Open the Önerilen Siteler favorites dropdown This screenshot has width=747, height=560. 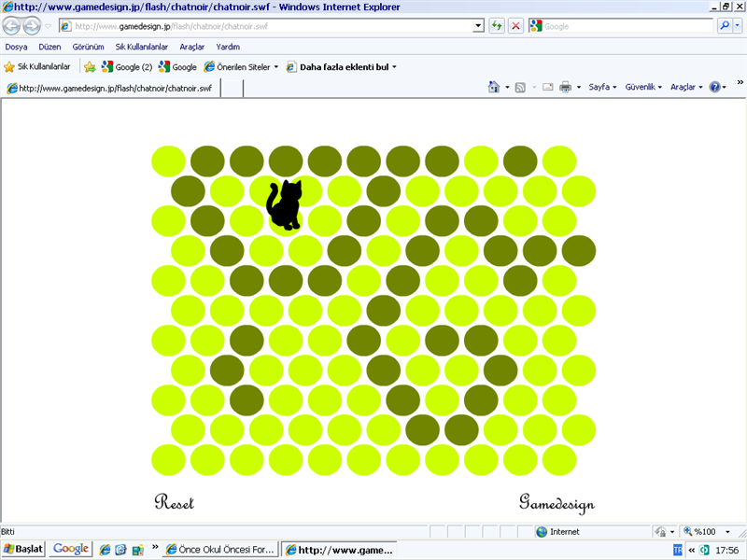(241, 67)
